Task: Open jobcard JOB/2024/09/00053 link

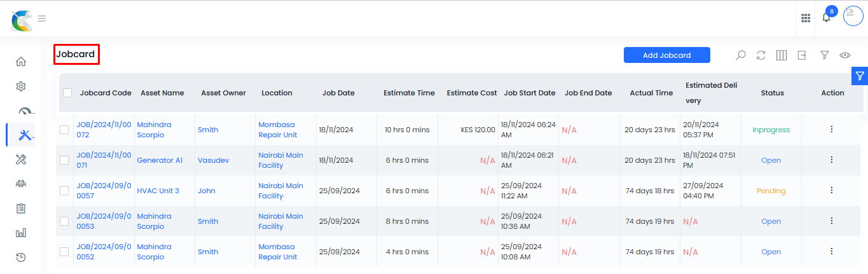Action: coord(104,221)
